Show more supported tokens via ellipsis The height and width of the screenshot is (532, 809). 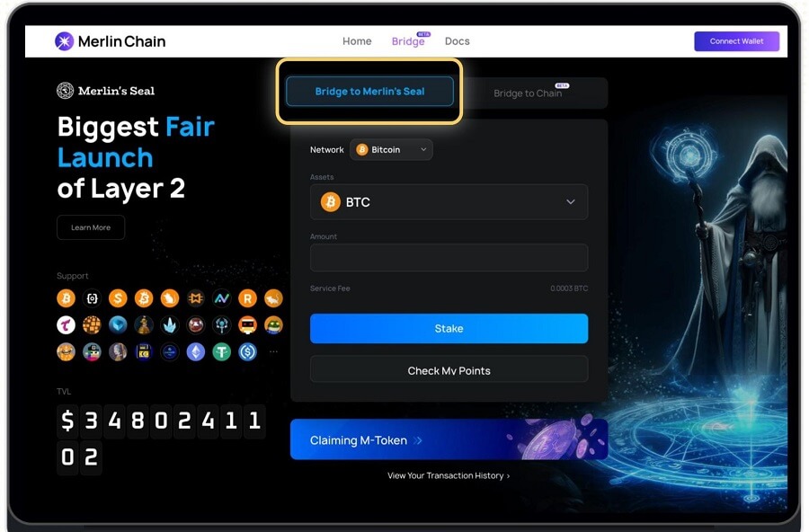coord(273,352)
